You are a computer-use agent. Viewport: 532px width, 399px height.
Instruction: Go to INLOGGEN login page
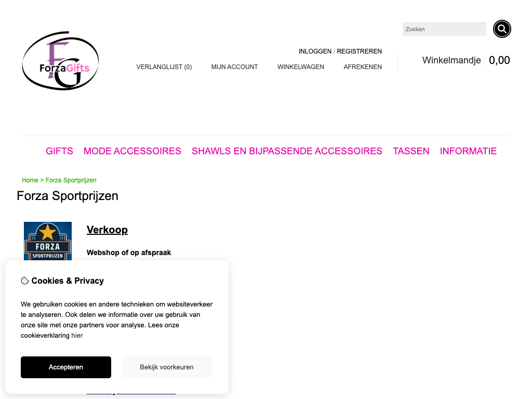[x=315, y=51]
